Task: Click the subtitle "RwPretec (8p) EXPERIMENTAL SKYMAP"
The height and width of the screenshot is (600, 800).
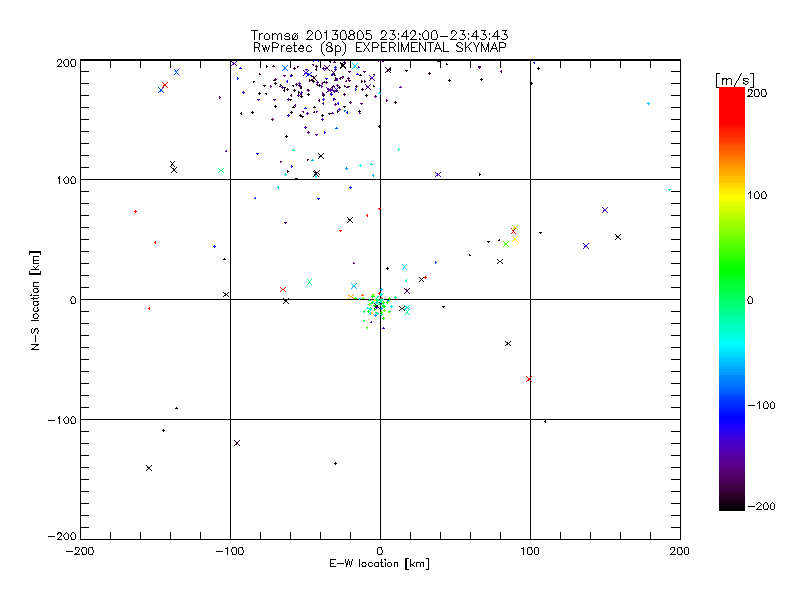Action: click(380, 48)
